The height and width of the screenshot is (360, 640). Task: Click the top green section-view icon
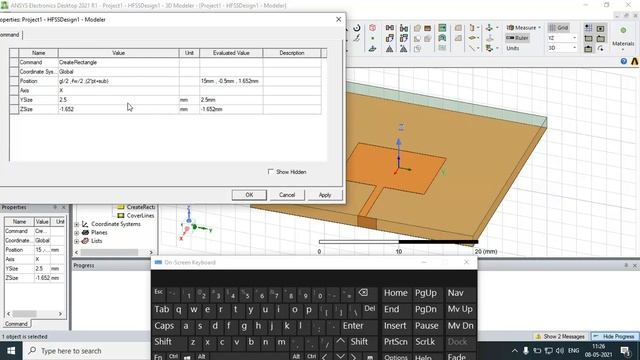[x=442, y=28]
